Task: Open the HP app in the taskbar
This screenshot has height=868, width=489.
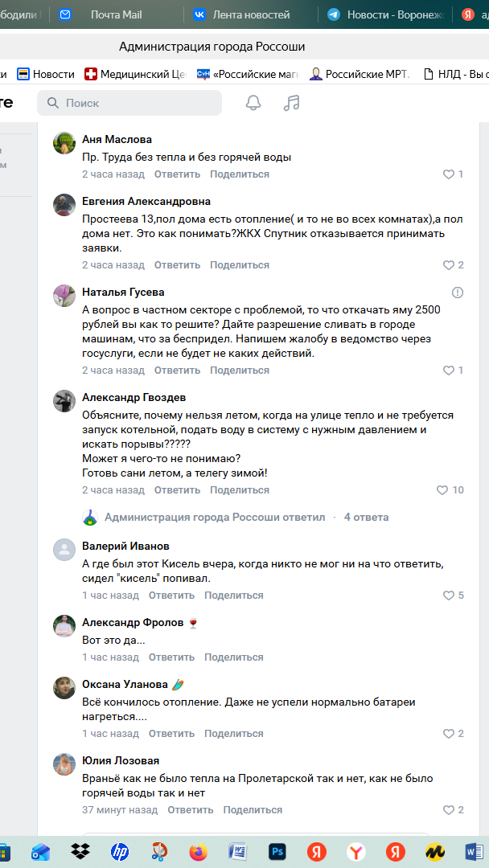Action: (x=120, y=851)
